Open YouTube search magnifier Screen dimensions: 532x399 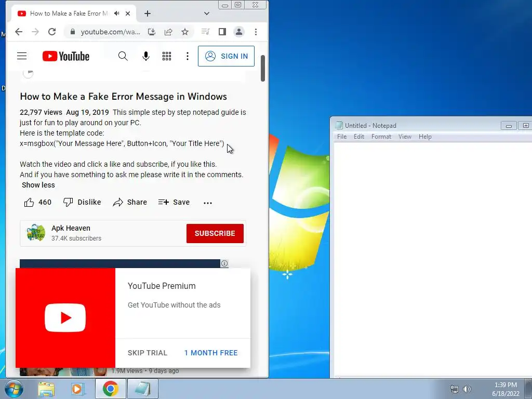(123, 56)
